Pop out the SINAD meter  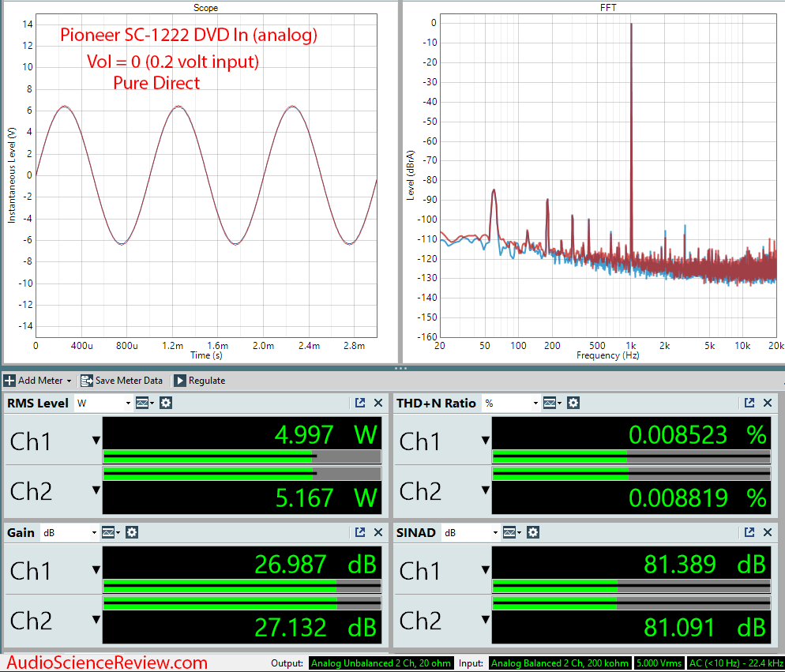[x=749, y=532]
